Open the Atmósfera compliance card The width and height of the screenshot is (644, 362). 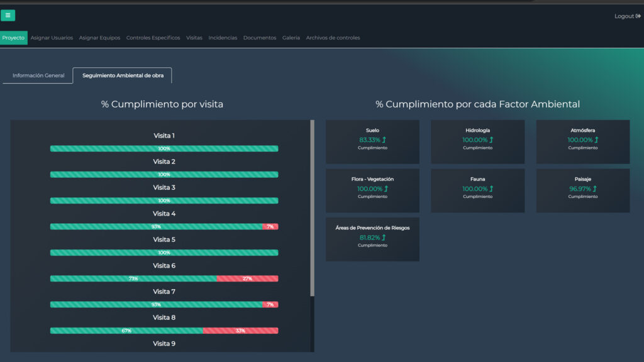[583, 142]
